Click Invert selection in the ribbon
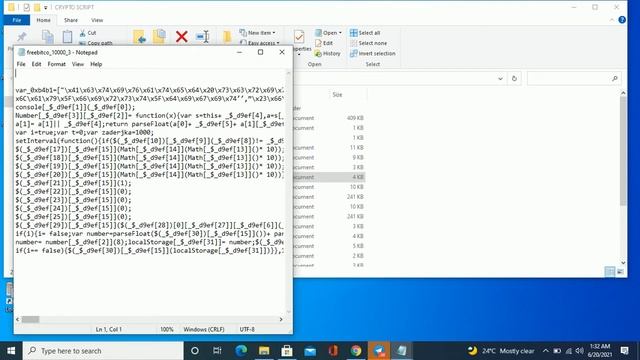The width and height of the screenshot is (640, 360). click(373, 53)
